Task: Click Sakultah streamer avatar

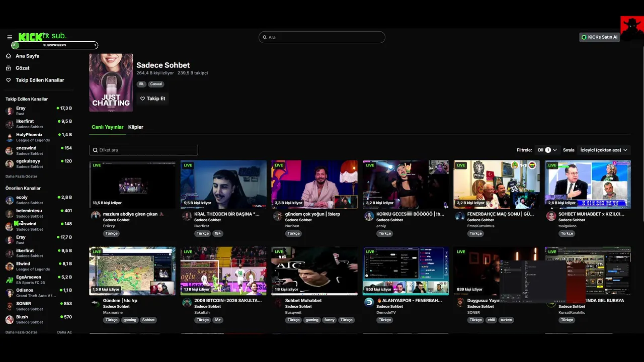Action: 186,302
